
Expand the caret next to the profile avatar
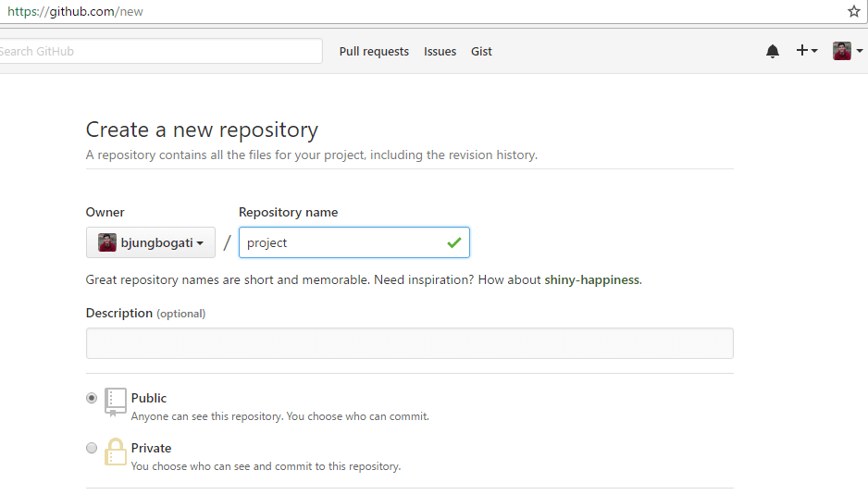click(860, 52)
